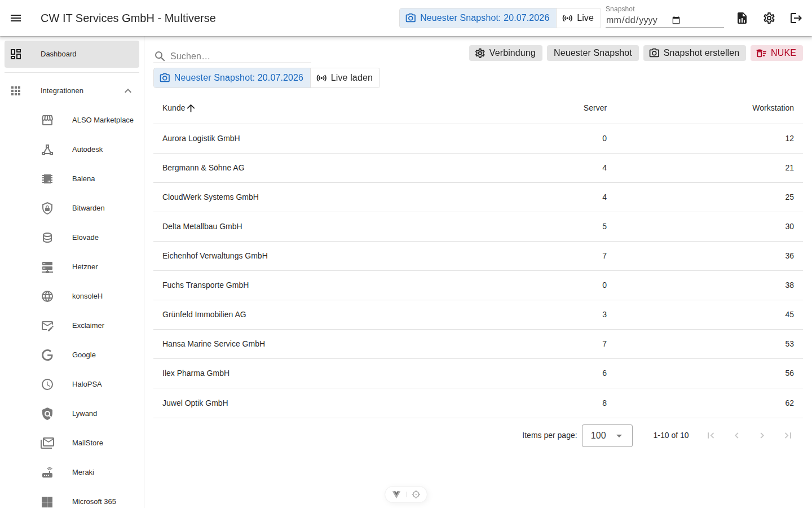
Task: Open the snapshot date picker calendar
Action: click(x=676, y=20)
